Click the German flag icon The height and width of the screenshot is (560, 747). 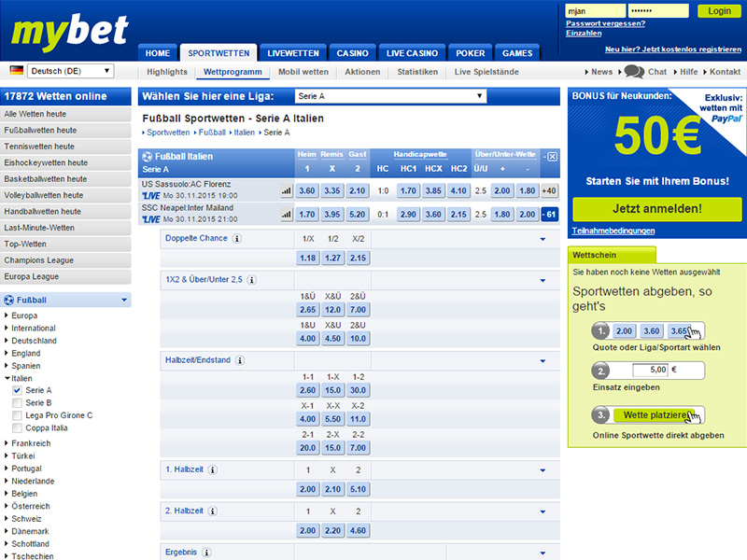pyautogui.click(x=17, y=71)
